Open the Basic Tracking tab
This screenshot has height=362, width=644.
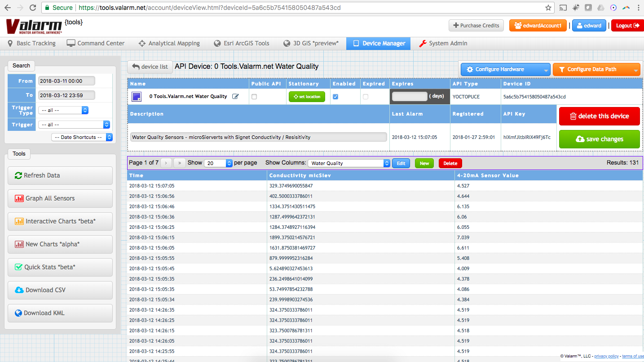tap(31, 44)
